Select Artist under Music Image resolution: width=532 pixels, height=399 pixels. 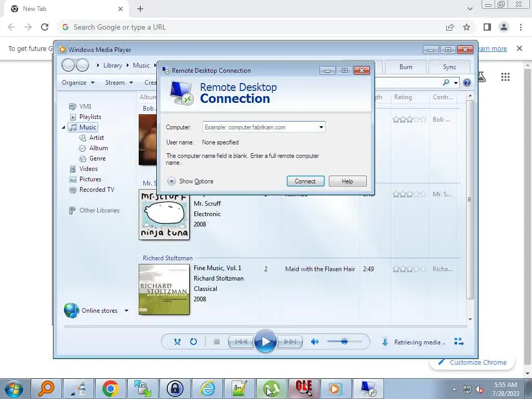(x=91, y=137)
